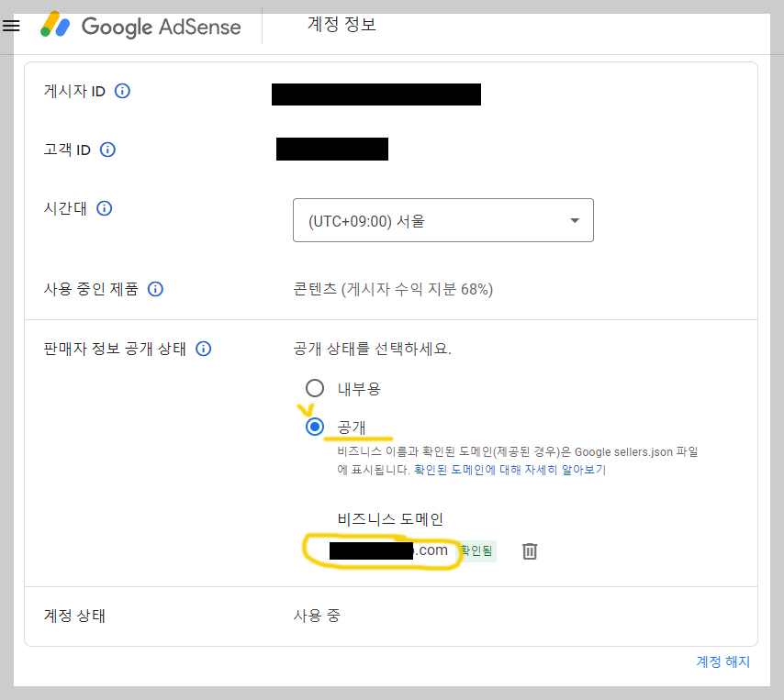
Task: Delete the business domain with trash icon
Action: point(530,551)
